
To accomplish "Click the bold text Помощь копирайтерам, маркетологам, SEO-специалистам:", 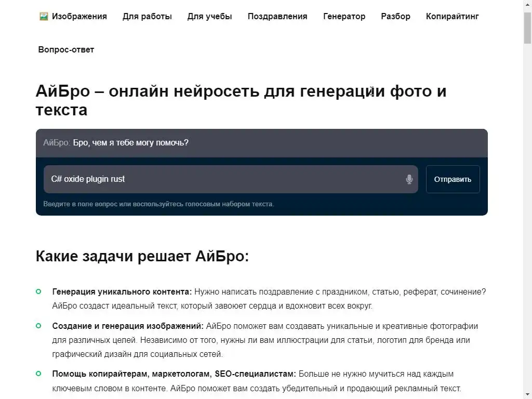I will [x=174, y=374].
